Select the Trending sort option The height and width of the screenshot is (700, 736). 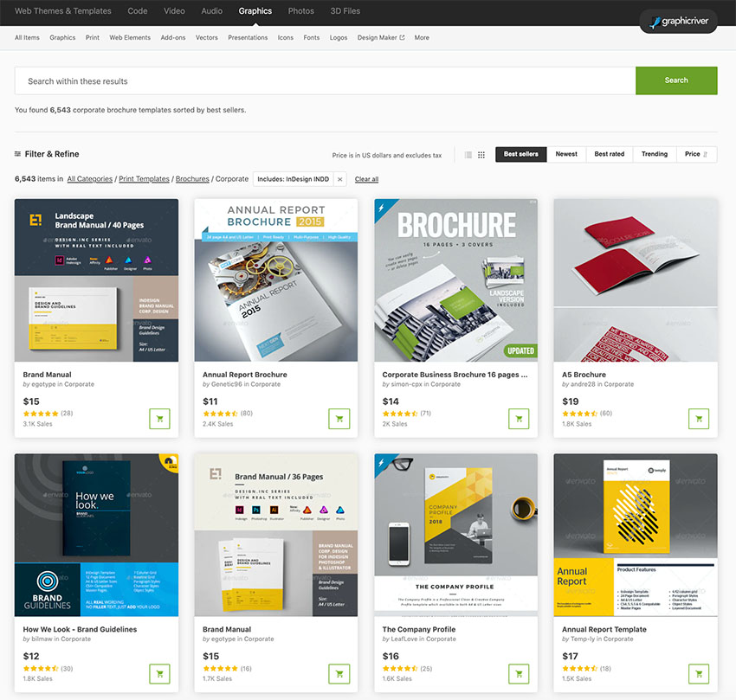click(654, 154)
